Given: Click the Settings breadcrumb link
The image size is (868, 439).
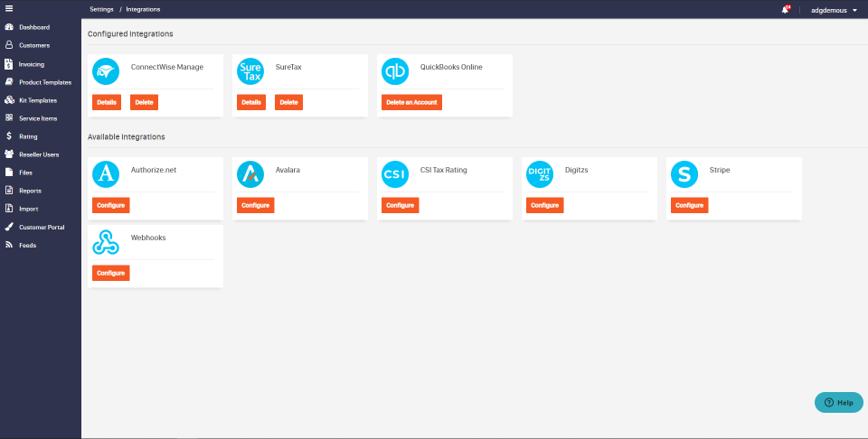Looking at the screenshot, I should click(102, 9).
